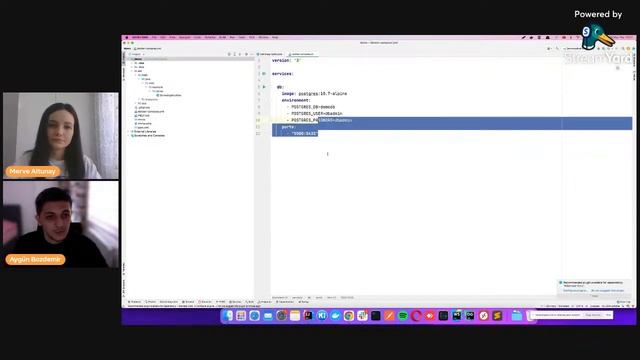This screenshot has height=360, width=640.
Task: Open Notes from the Dock
Action: [x=295, y=316]
